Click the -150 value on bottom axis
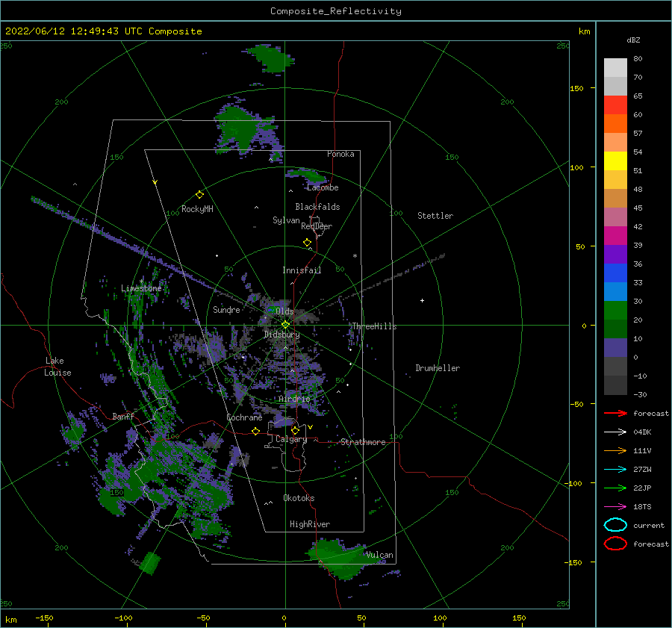 pos(44,618)
